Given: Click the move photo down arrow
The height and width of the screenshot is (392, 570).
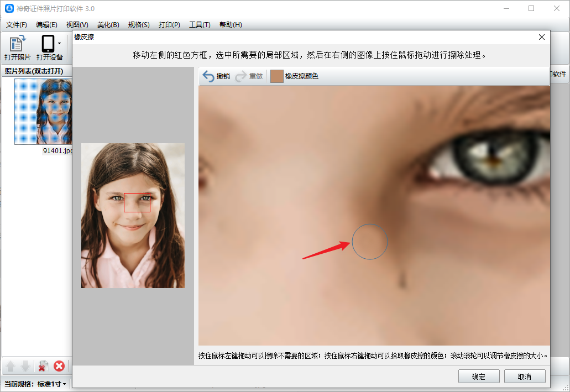Looking at the screenshot, I should coord(25,366).
